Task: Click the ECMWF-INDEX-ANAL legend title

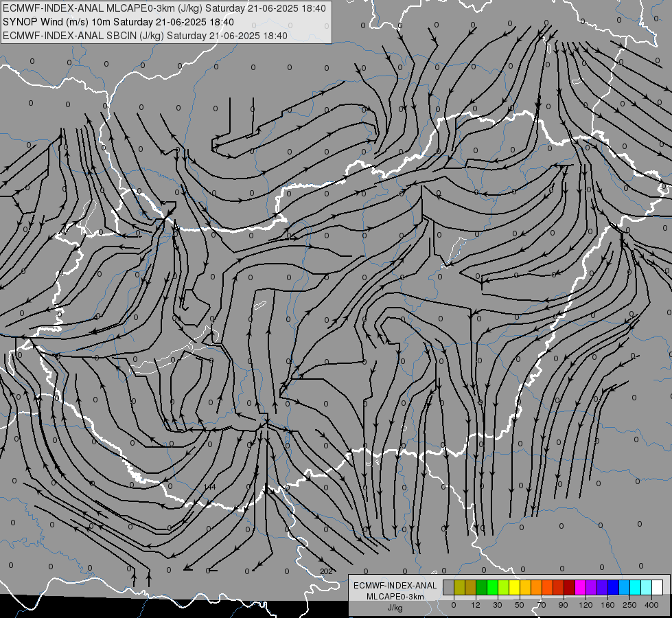Action: pos(395,586)
